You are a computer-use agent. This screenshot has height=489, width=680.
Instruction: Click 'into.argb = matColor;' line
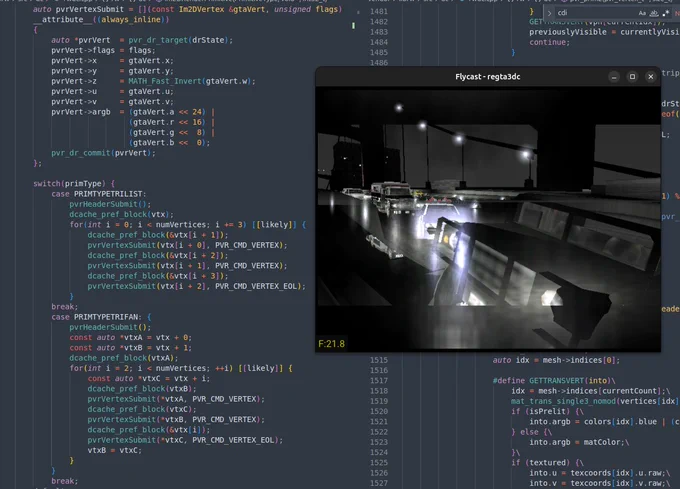(x=579, y=442)
